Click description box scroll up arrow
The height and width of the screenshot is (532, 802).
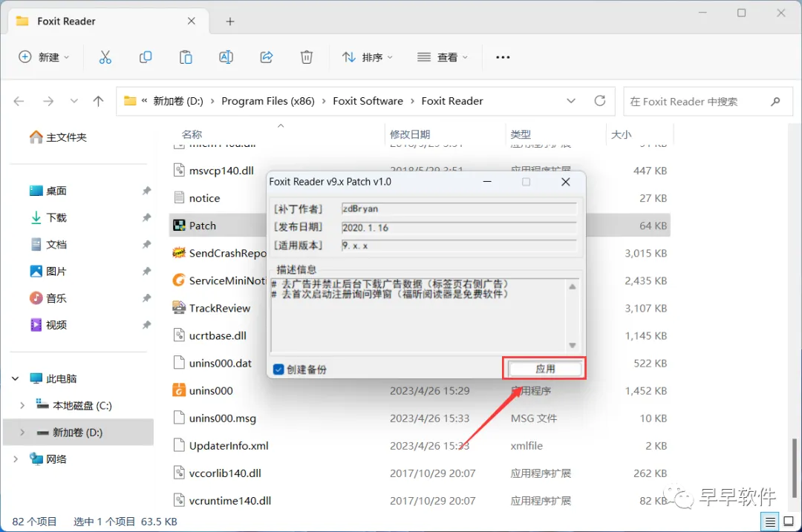tap(573, 286)
